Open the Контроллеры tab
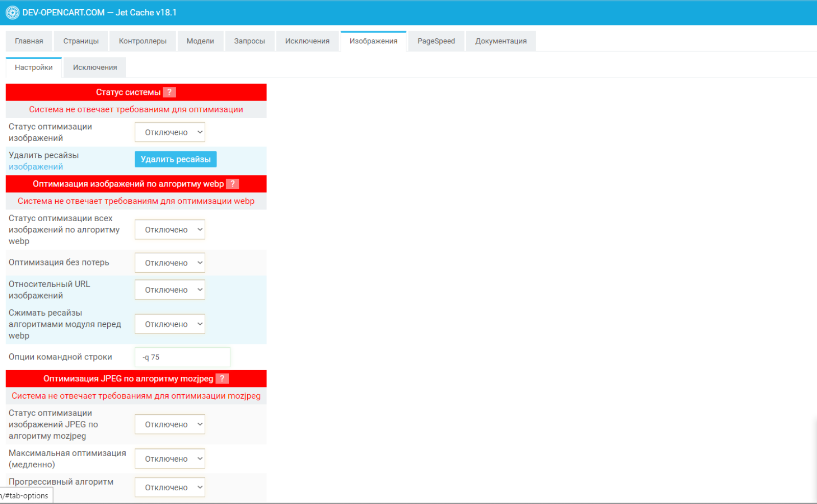 click(142, 41)
